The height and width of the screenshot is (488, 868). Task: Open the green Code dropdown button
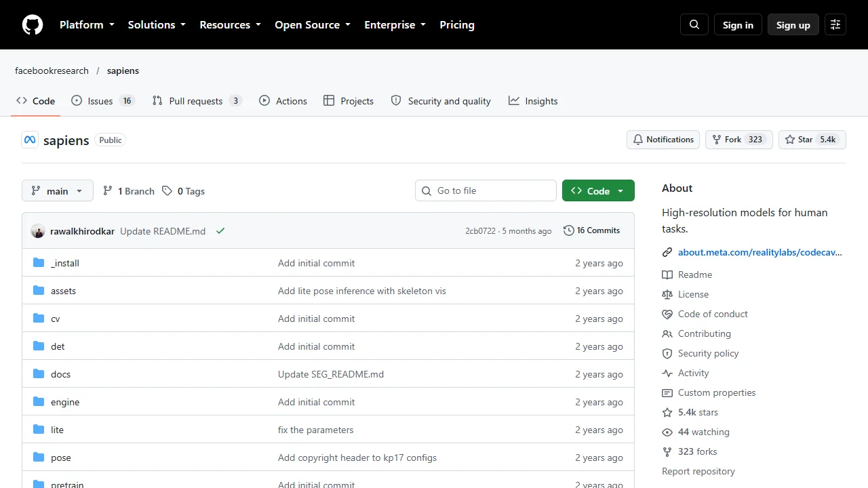pyautogui.click(x=598, y=191)
